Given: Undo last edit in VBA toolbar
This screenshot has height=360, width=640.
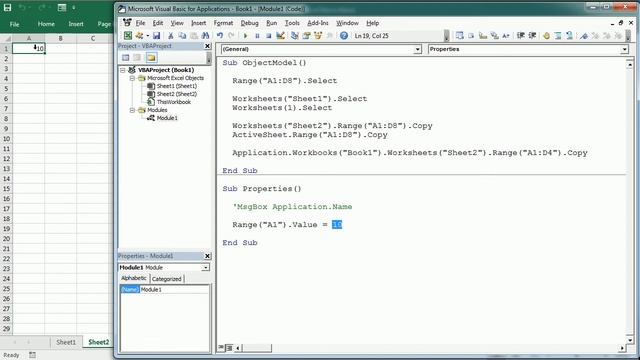Looking at the screenshot, I should 220,36.
